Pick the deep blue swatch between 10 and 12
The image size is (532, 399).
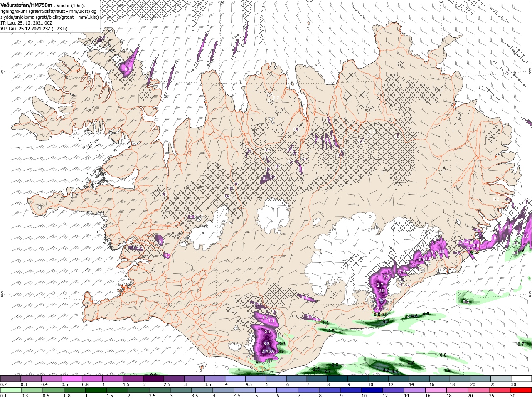[x=372, y=390]
